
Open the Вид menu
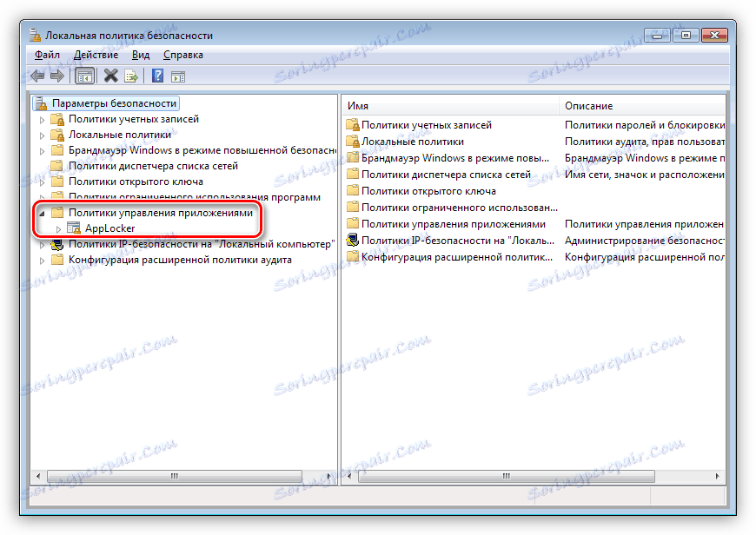point(141,54)
